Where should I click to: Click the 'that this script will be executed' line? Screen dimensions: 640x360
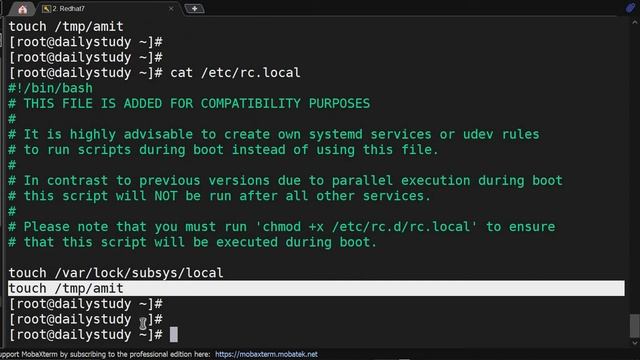[193, 242]
